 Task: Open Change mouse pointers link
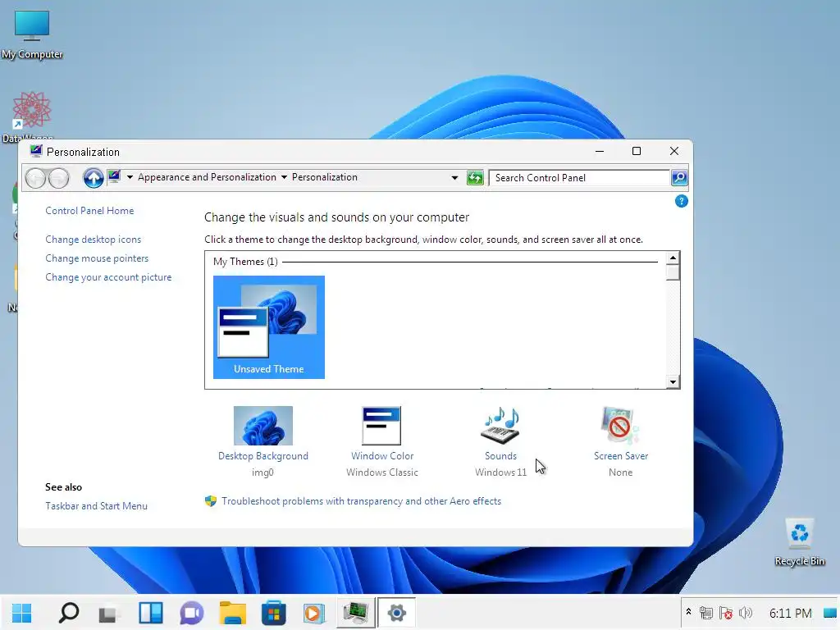point(97,258)
